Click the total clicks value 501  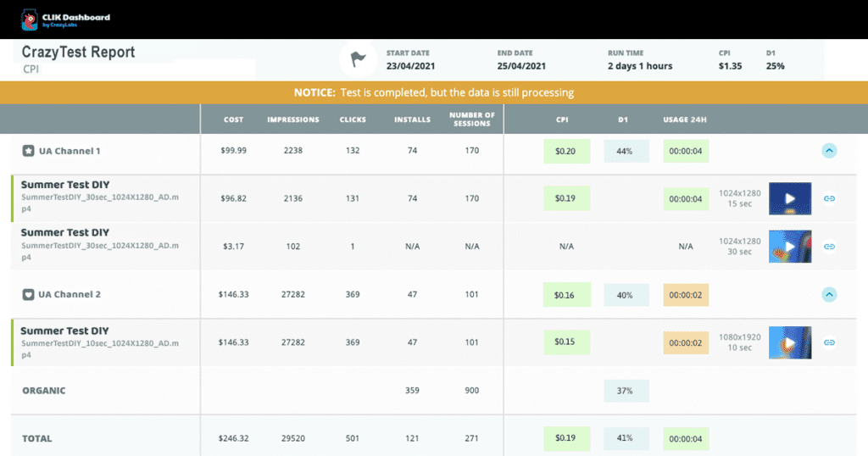353,438
